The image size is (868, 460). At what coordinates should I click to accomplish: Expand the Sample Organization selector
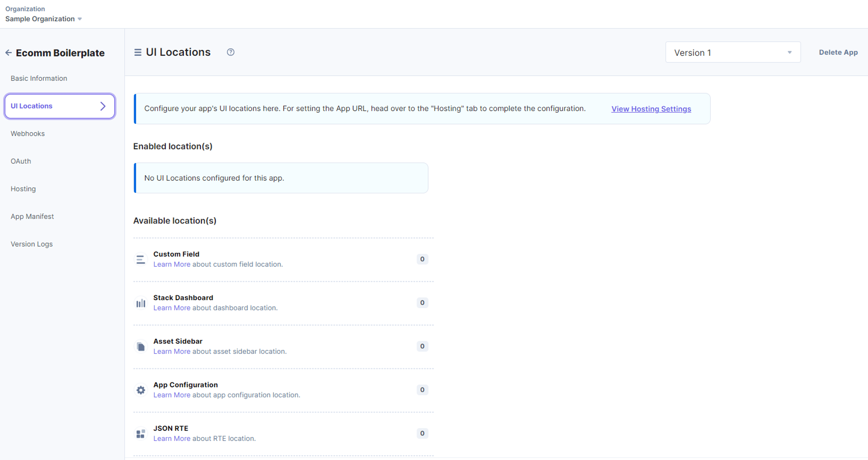43,19
